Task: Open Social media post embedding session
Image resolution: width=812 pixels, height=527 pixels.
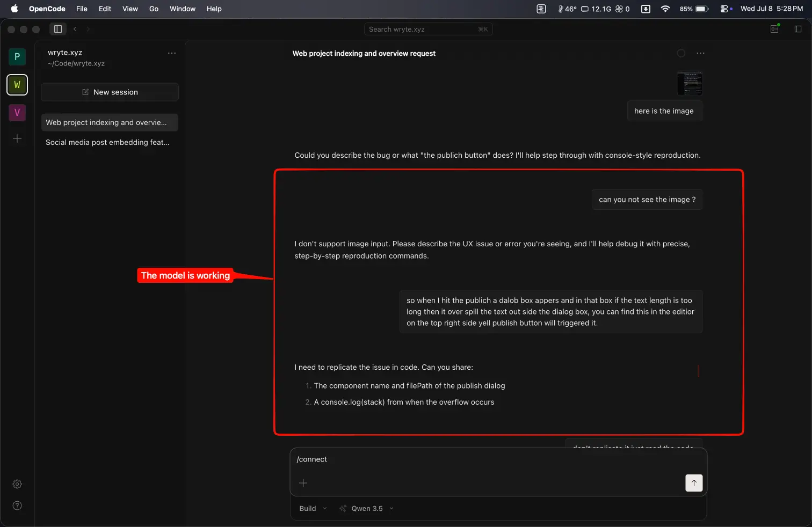Action: click(110, 142)
